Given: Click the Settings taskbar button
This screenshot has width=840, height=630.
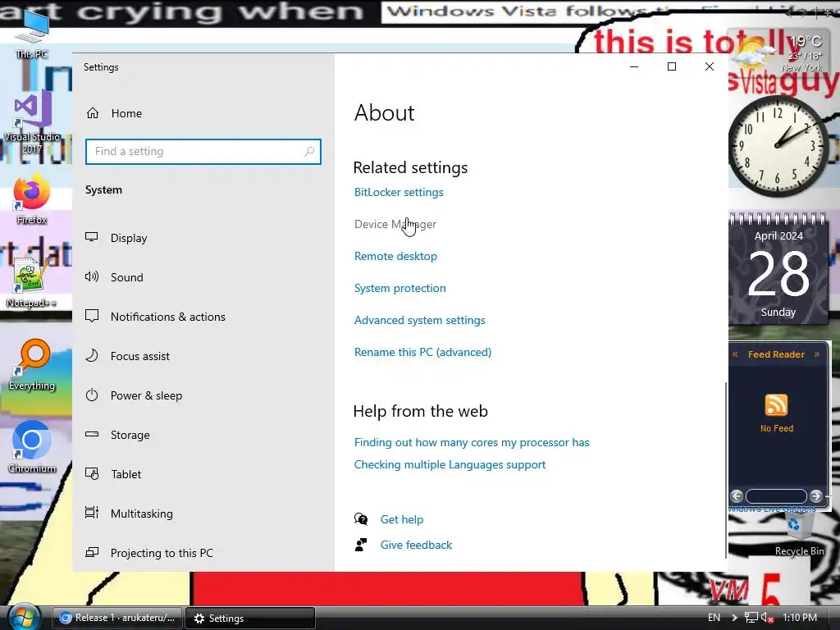Looking at the screenshot, I should 250,619.
